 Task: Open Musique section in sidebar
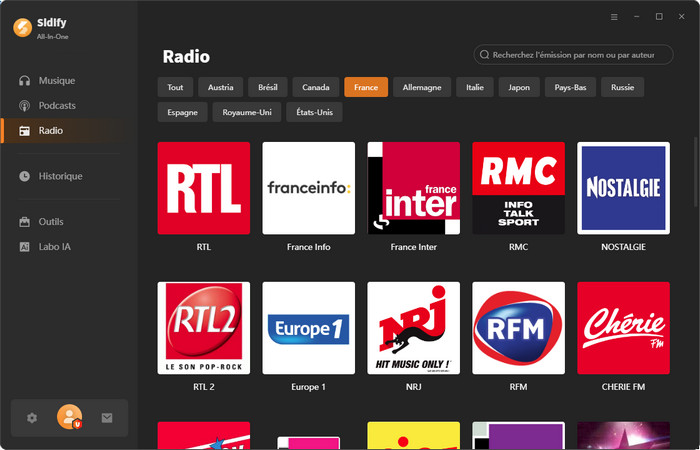click(x=56, y=80)
